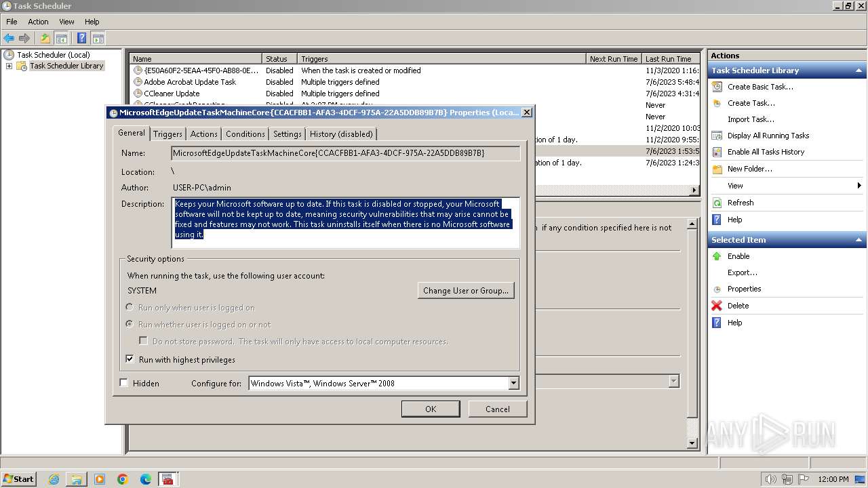
Task: Open File Explorer from the taskbar
Action: coord(77,479)
